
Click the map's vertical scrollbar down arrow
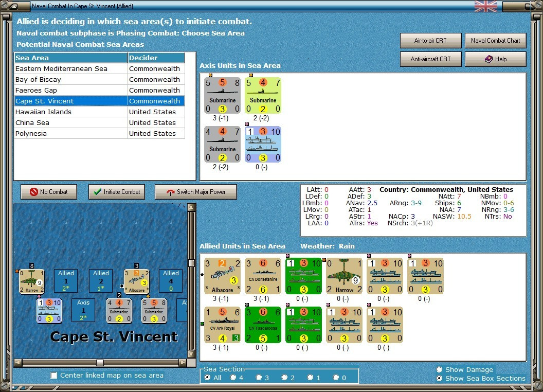[x=191, y=354]
